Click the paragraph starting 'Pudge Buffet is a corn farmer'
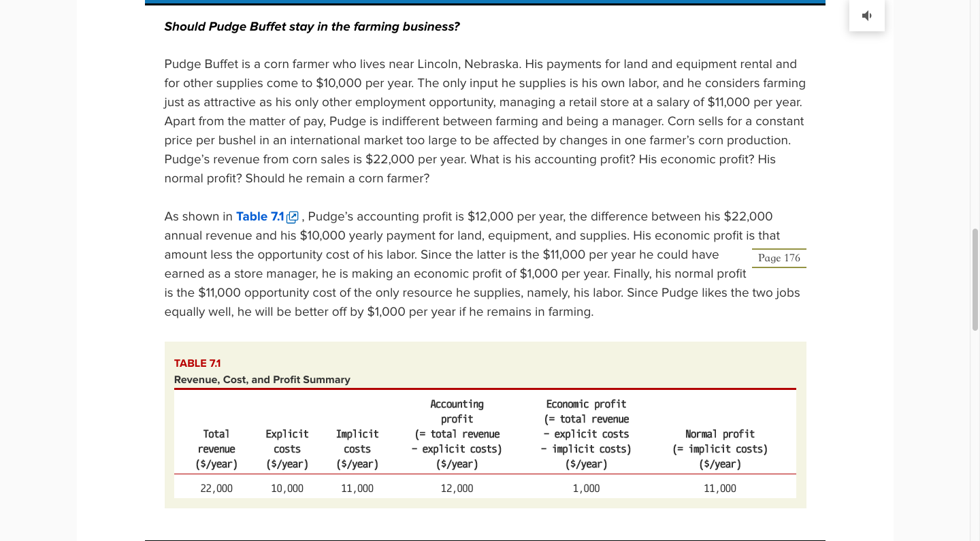The width and height of the screenshot is (980, 541). point(485,121)
